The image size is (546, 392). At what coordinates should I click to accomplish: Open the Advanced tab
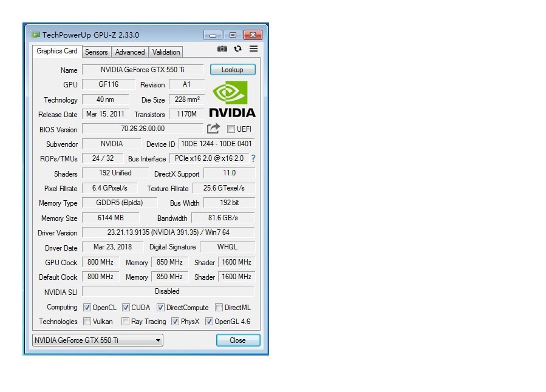(129, 52)
